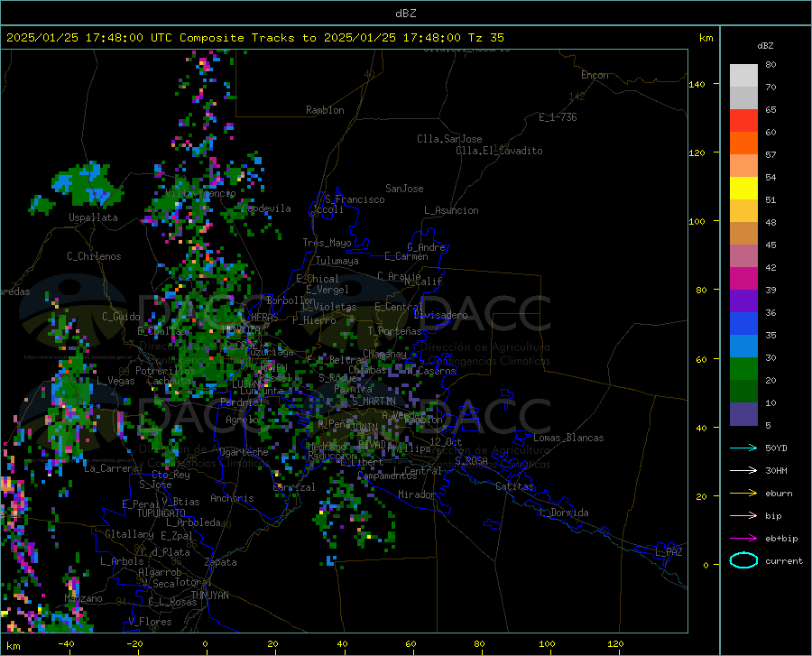Select the mauve 45-42 dBZ color band
Viewport: 812px width, 656px height.
tap(743, 256)
